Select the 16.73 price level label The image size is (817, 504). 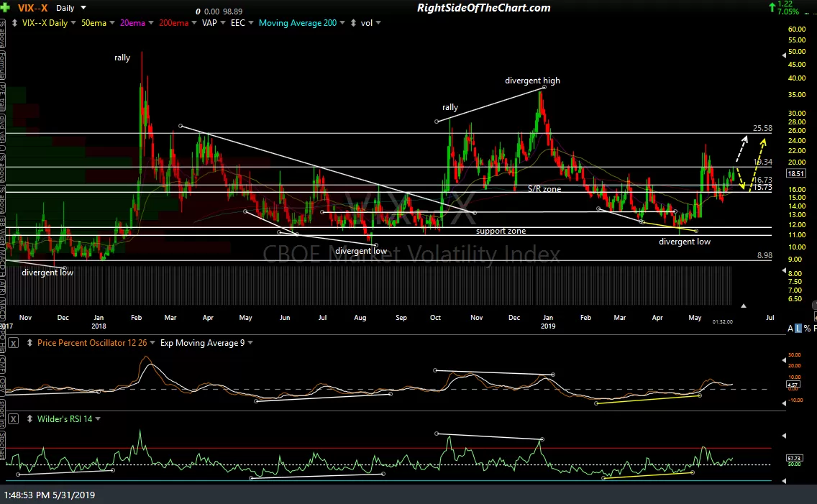[763, 180]
